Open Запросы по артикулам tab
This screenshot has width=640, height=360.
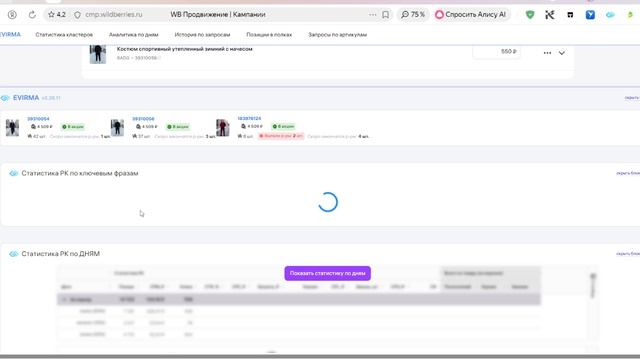[338, 35]
